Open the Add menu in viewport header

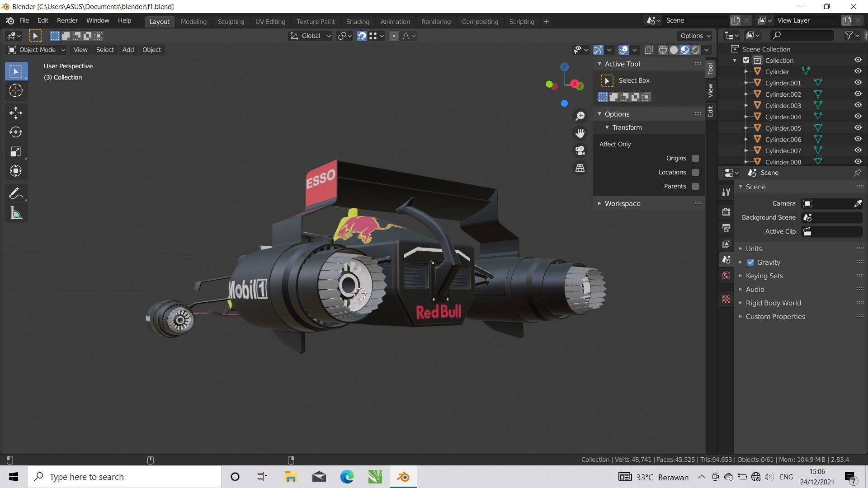pos(128,50)
